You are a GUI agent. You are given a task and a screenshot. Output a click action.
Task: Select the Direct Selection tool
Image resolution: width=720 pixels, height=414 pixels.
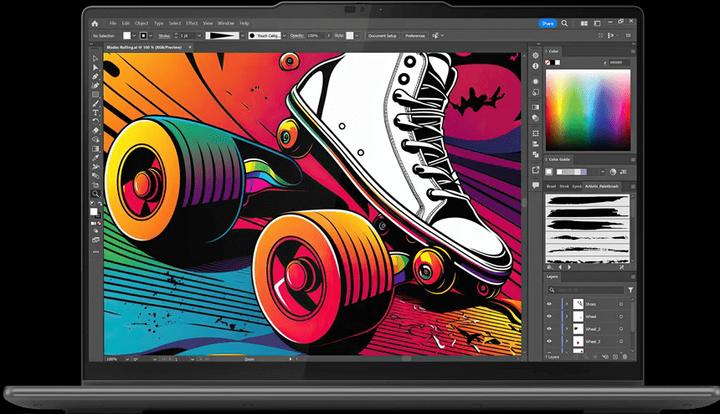pos(96,67)
